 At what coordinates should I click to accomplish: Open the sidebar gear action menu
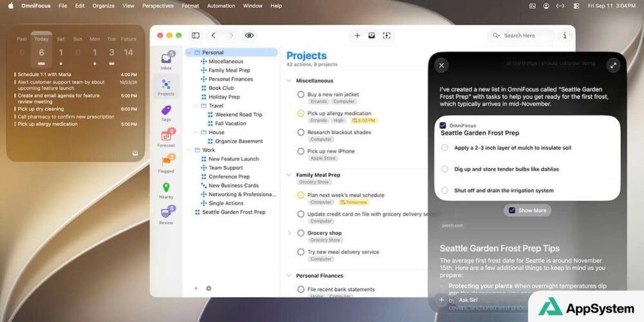(x=209, y=289)
